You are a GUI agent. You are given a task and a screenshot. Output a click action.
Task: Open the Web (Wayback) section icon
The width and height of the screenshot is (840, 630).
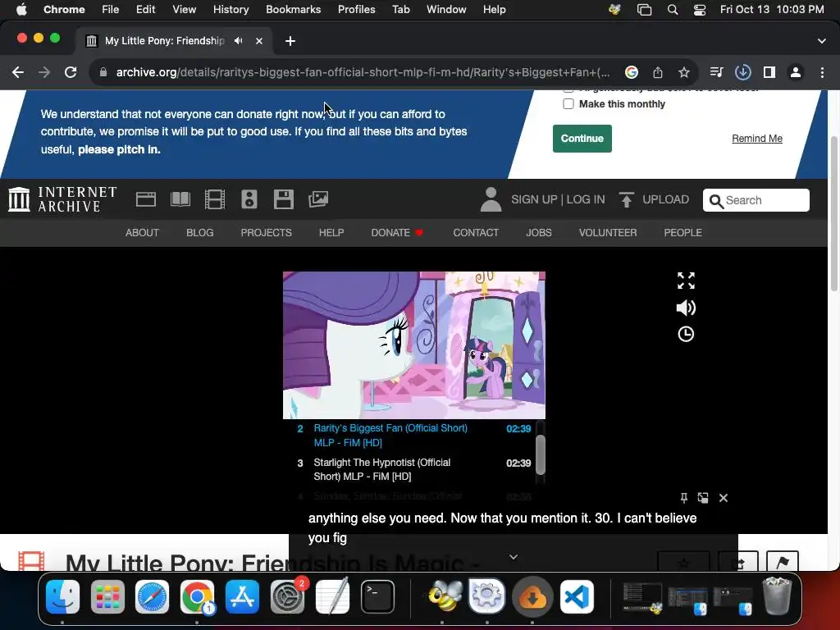click(x=146, y=199)
